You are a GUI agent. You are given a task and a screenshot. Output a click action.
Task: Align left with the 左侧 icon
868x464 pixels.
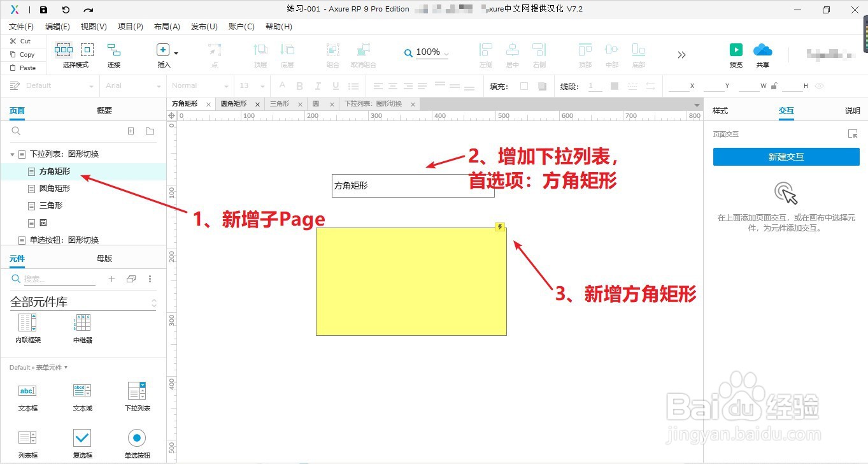[486, 50]
